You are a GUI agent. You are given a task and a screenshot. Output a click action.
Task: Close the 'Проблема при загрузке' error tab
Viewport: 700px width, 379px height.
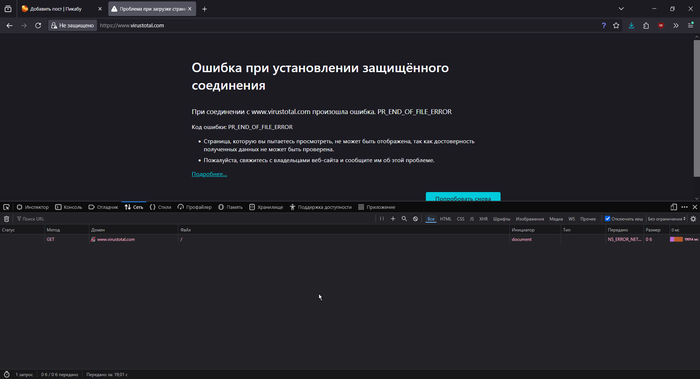190,9
